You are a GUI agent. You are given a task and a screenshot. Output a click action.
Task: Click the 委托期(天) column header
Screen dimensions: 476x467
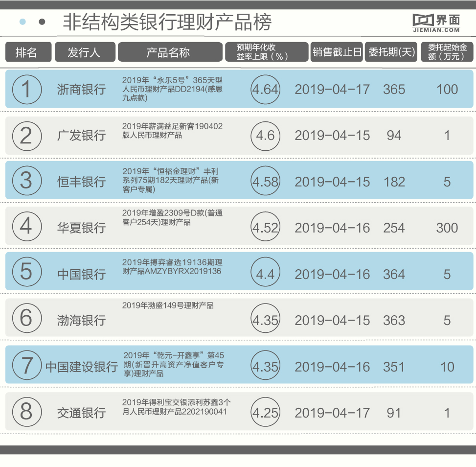tap(391, 52)
